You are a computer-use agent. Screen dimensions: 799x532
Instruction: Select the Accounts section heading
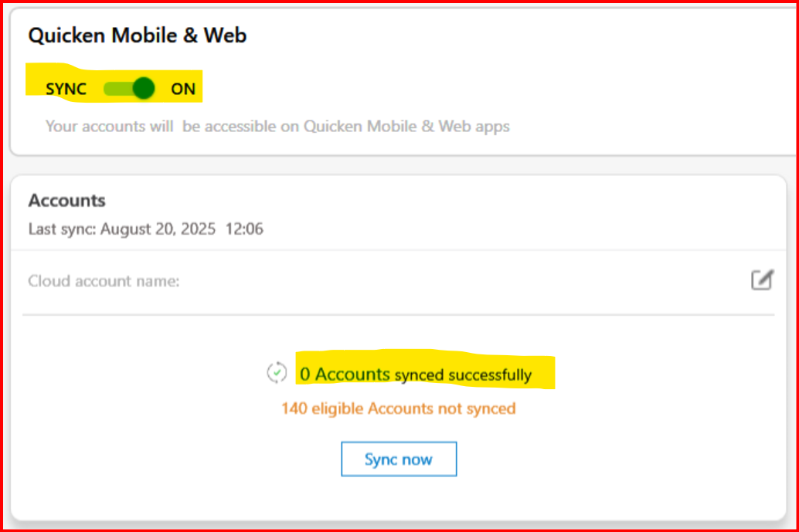[x=66, y=201]
